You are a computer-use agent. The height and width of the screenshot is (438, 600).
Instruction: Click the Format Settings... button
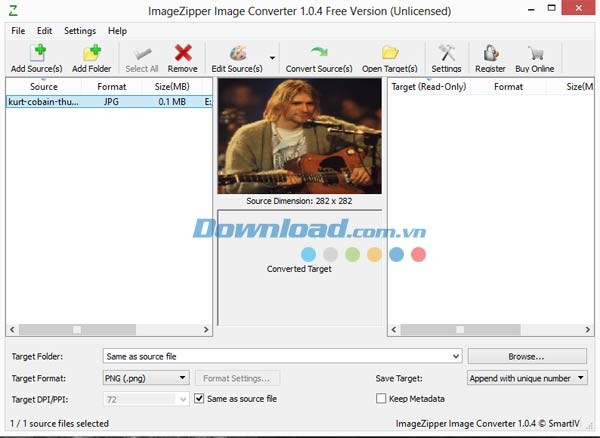coord(237,378)
